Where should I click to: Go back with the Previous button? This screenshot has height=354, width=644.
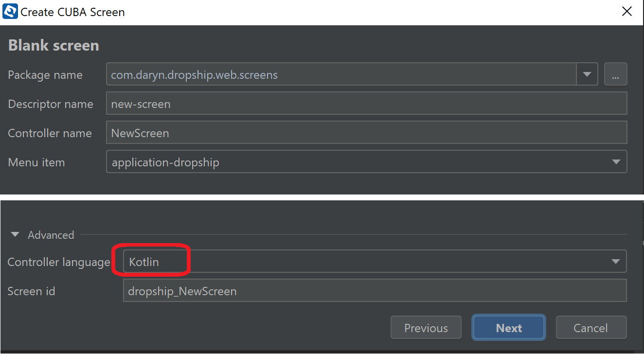click(x=426, y=328)
